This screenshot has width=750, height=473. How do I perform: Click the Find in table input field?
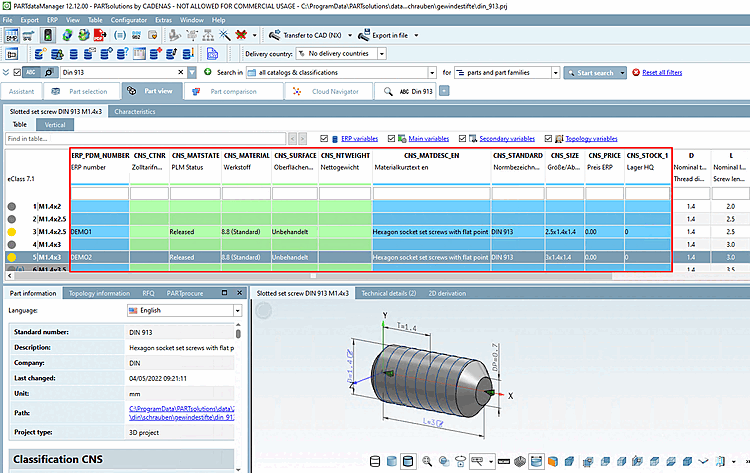coord(146,139)
